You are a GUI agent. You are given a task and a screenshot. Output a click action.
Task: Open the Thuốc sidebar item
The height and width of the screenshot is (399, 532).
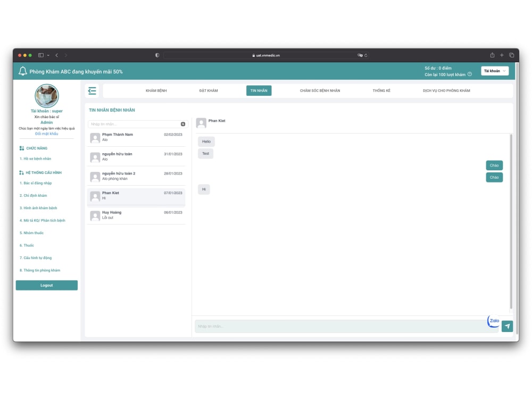[x=27, y=245]
